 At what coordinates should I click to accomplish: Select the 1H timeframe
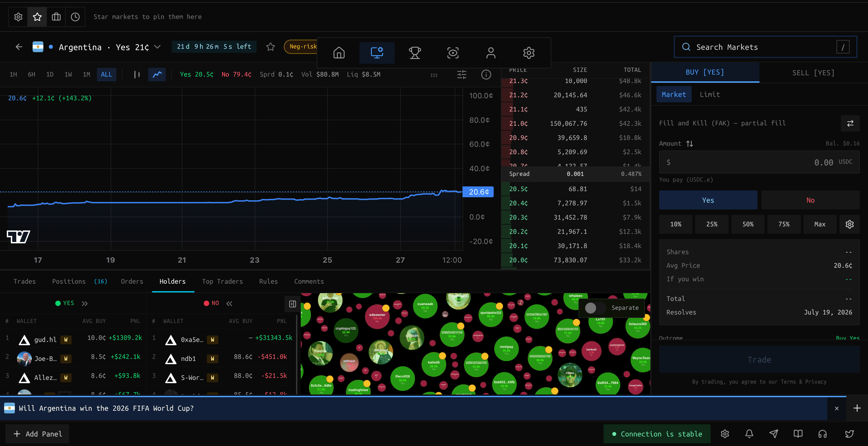[x=13, y=75]
